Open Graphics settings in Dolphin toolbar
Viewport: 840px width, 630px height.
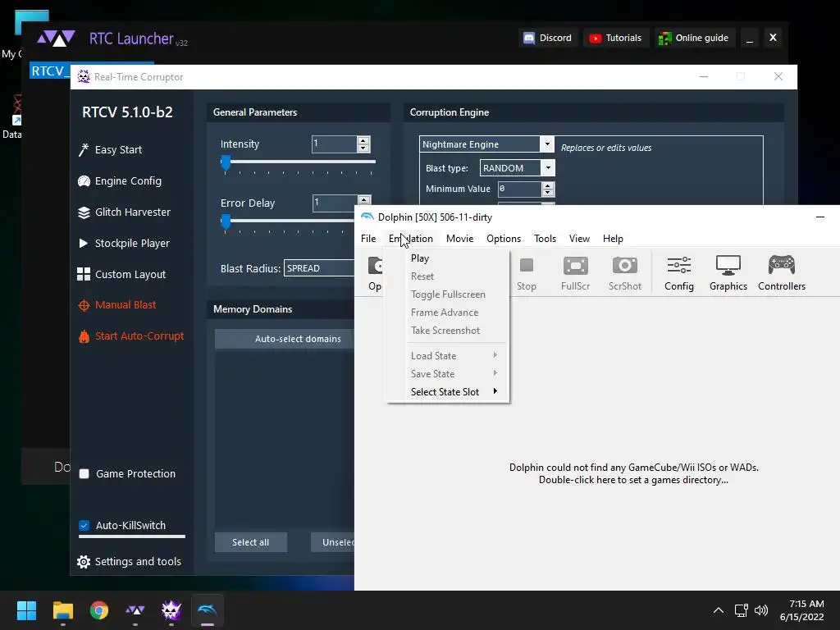click(728, 274)
